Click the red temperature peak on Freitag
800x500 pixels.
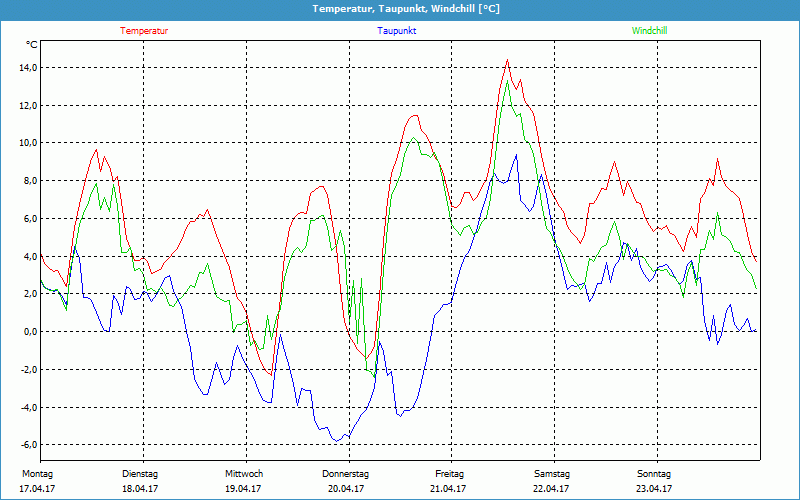[x=507, y=60]
